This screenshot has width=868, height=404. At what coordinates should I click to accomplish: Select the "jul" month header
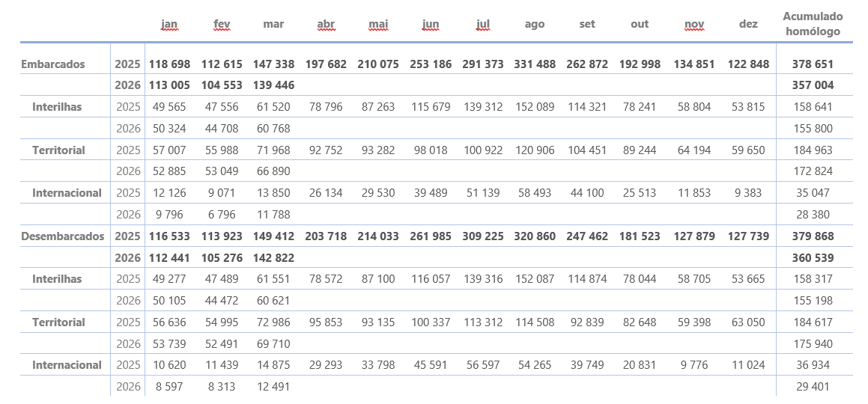click(483, 24)
